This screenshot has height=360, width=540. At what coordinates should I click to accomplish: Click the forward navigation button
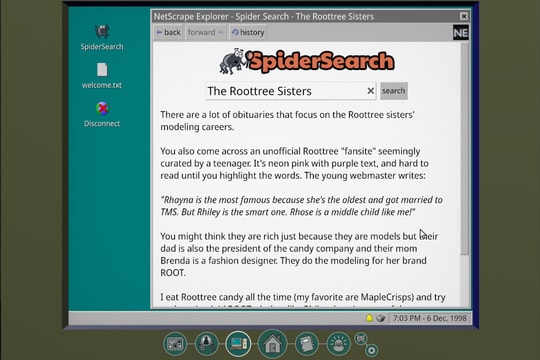pos(206,32)
